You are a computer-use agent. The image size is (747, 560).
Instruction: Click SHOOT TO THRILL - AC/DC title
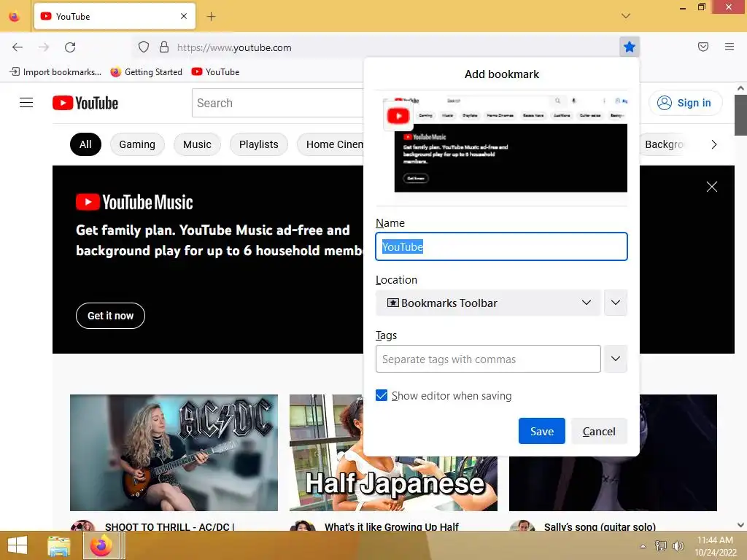click(x=169, y=526)
